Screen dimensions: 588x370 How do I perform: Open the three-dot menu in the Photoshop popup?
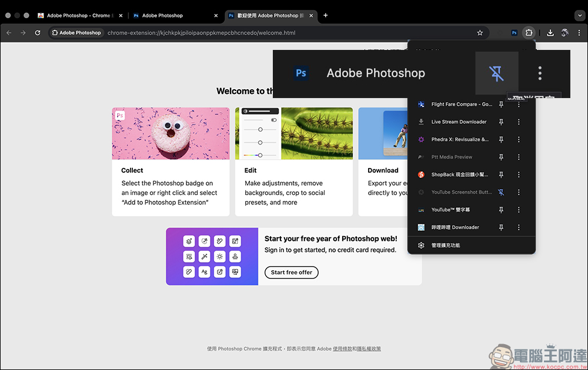pyautogui.click(x=540, y=73)
